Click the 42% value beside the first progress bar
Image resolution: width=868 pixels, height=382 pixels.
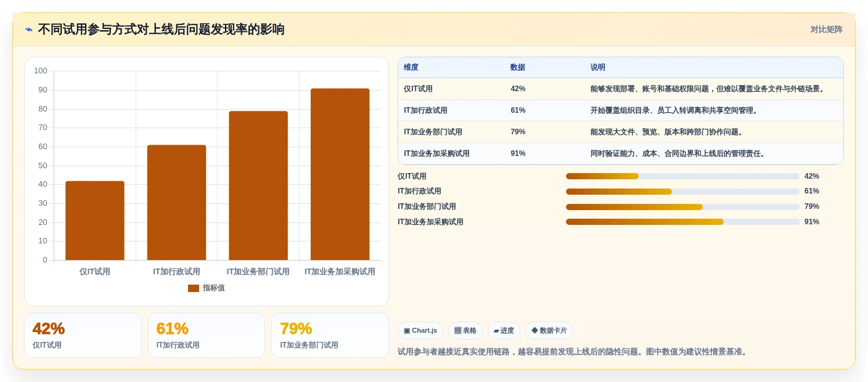pos(812,176)
